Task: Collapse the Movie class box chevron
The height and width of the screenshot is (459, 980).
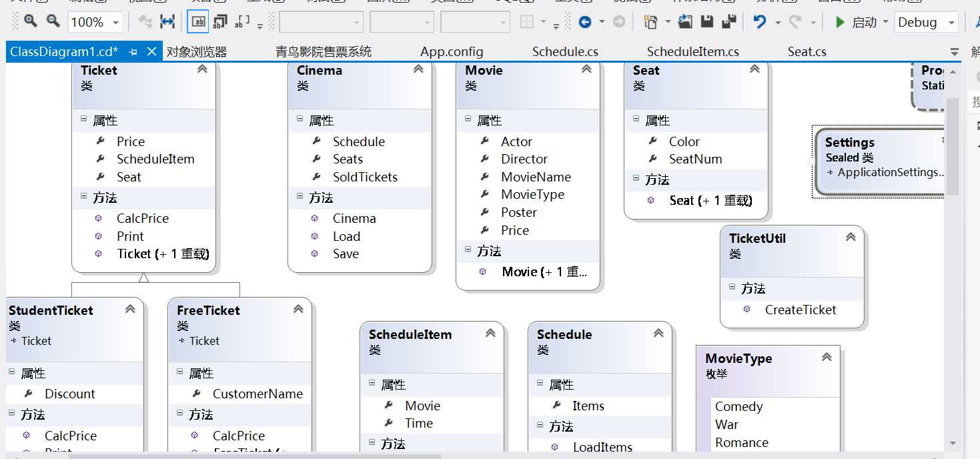Action: click(x=586, y=69)
